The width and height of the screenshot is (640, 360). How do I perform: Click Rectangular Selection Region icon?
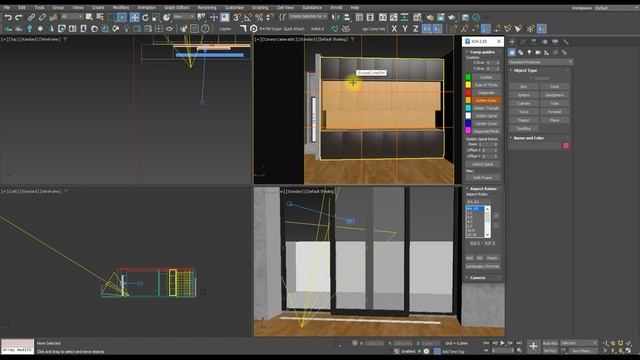(111, 17)
